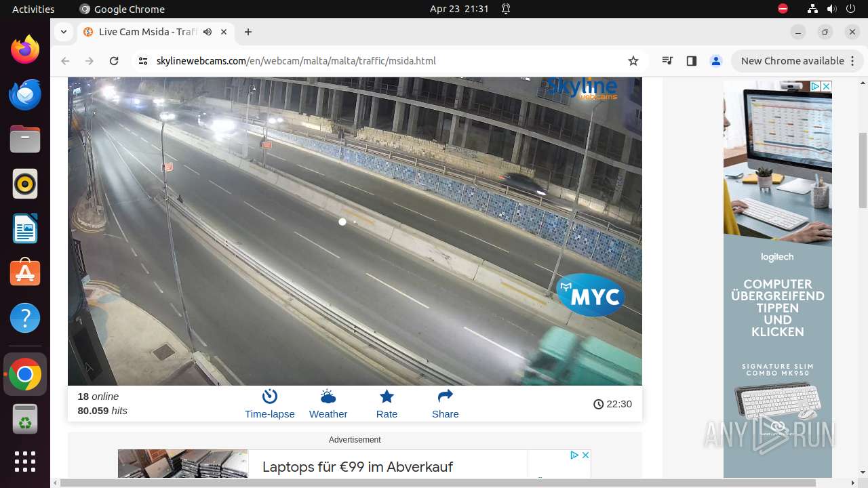Open AdChoices on bottom banner ad

pos(574,455)
